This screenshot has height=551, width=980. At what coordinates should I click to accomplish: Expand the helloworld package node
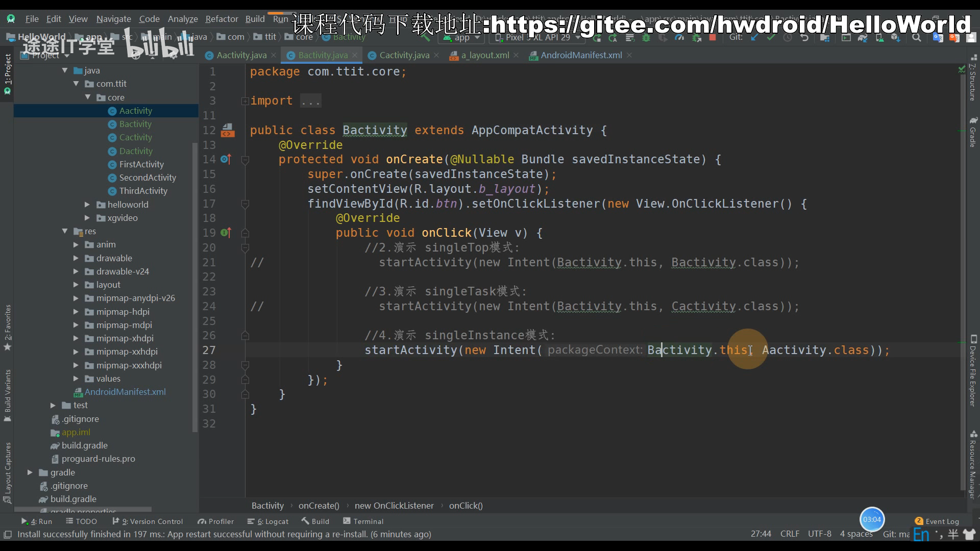tap(87, 205)
